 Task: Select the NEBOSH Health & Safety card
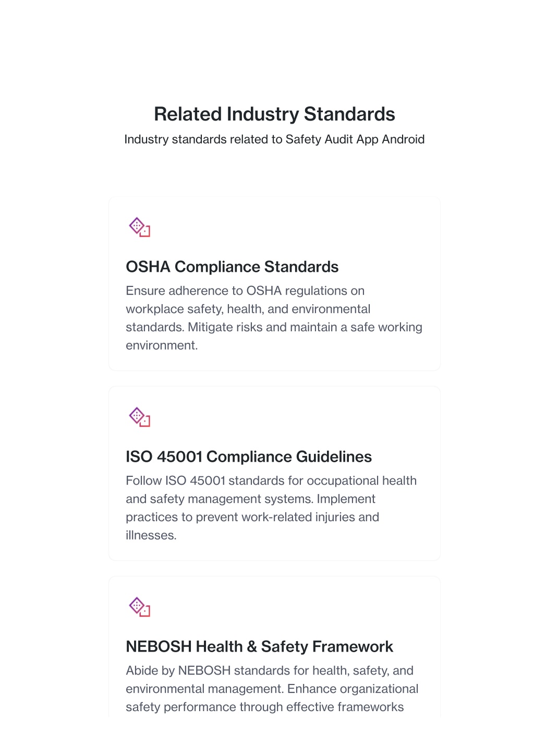[x=274, y=647]
